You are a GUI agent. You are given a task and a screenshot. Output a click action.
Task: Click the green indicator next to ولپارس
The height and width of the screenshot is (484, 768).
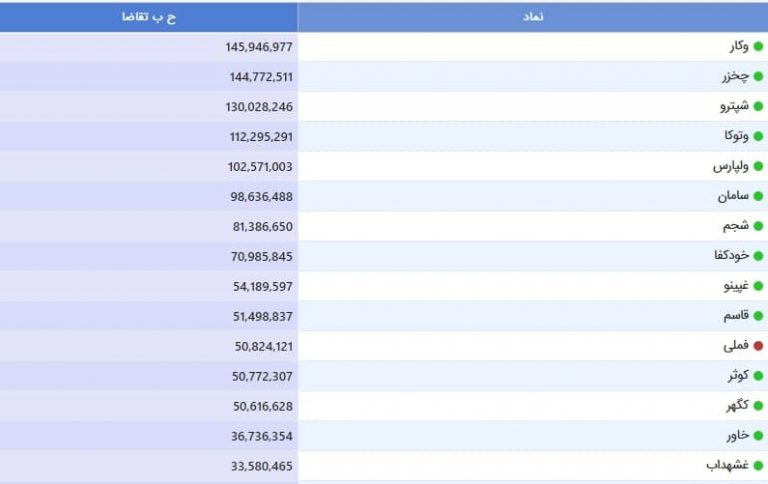click(758, 167)
